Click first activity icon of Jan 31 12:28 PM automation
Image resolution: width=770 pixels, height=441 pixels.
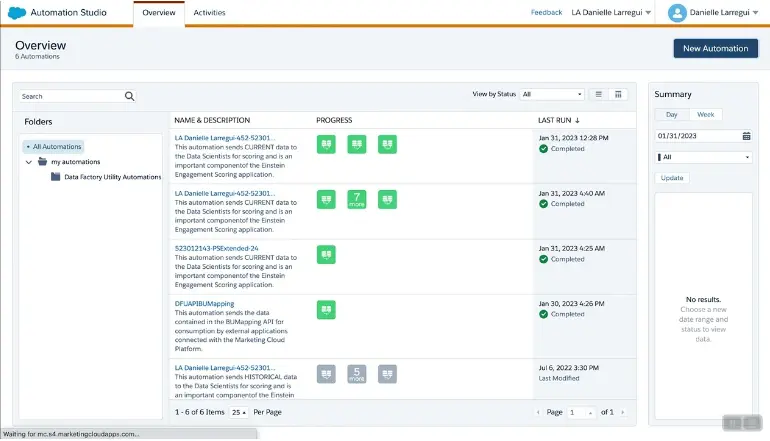(x=326, y=144)
